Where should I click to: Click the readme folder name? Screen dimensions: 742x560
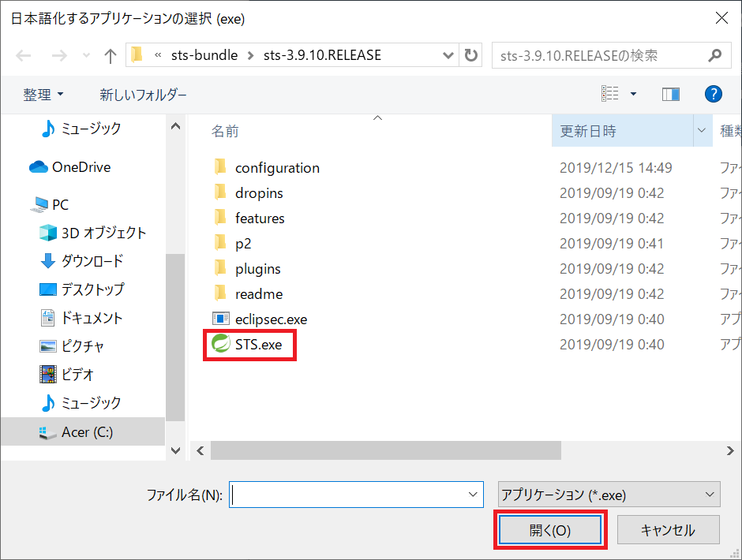pos(259,293)
